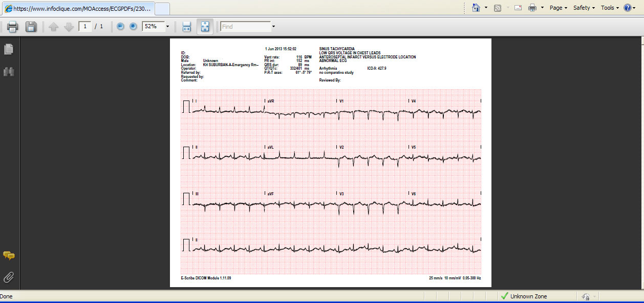Expand the 52% zoom level dropdown

(x=167, y=27)
